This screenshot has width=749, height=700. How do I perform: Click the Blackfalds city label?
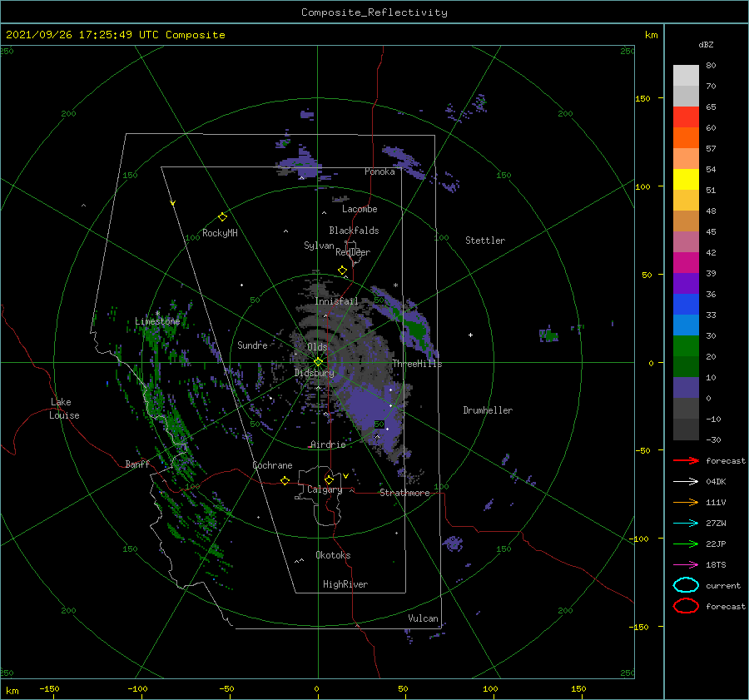pyautogui.click(x=354, y=231)
